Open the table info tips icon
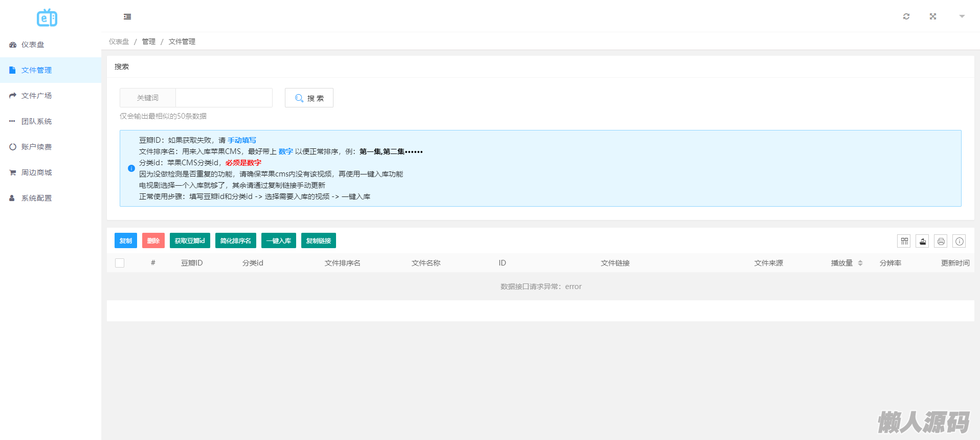 coord(959,241)
